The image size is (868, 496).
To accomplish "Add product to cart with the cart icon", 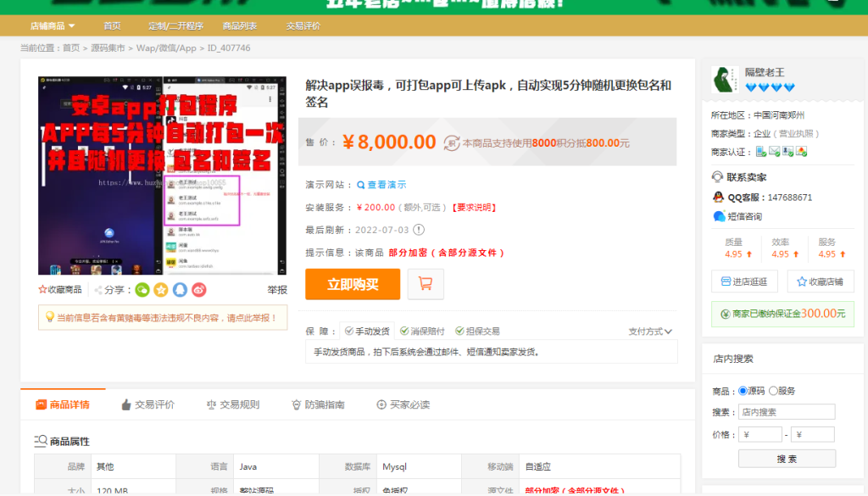I will click(426, 284).
